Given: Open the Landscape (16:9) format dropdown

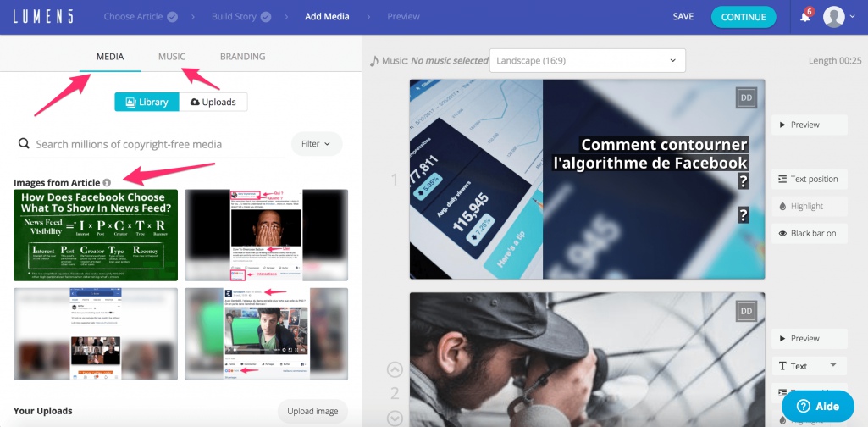Looking at the screenshot, I should point(588,60).
